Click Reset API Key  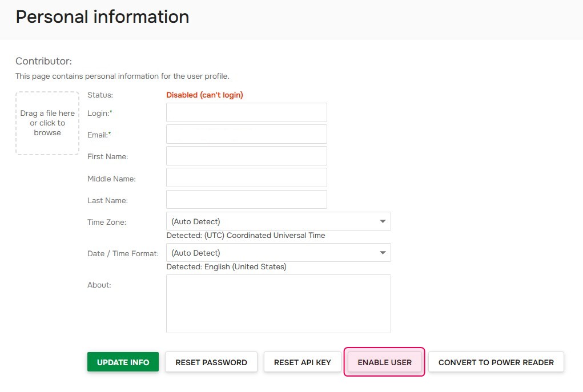[x=302, y=362]
